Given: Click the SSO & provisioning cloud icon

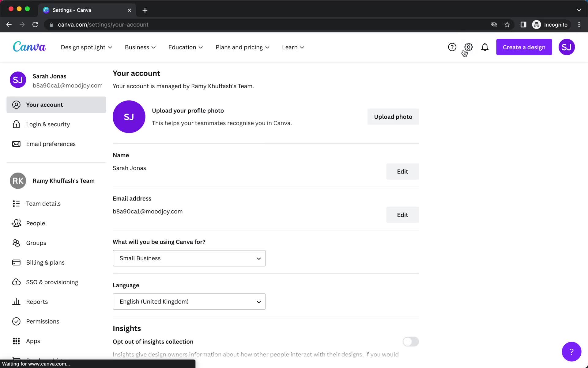Looking at the screenshot, I should [16, 282].
